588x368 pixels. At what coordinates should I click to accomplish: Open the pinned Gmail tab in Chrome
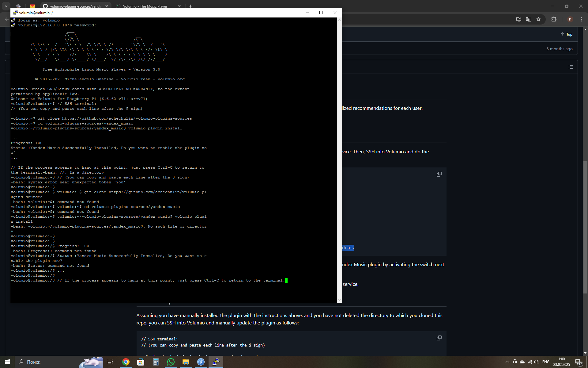[x=32, y=6]
